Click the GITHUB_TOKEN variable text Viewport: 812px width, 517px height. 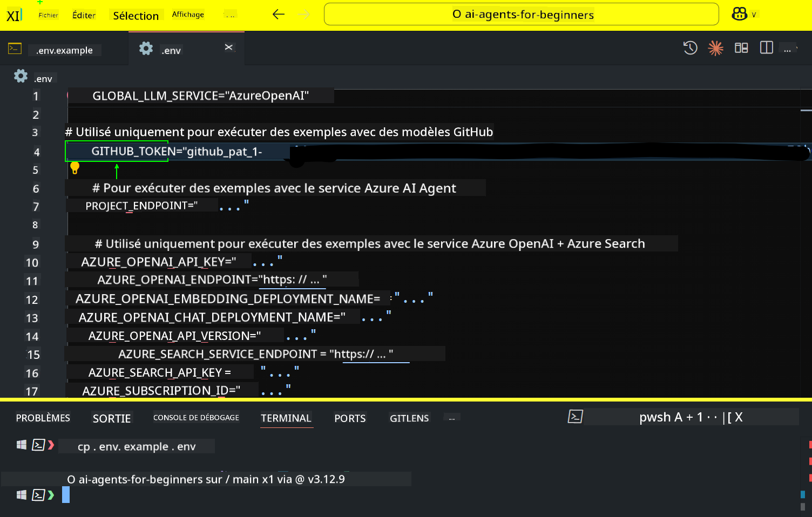[133, 151]
